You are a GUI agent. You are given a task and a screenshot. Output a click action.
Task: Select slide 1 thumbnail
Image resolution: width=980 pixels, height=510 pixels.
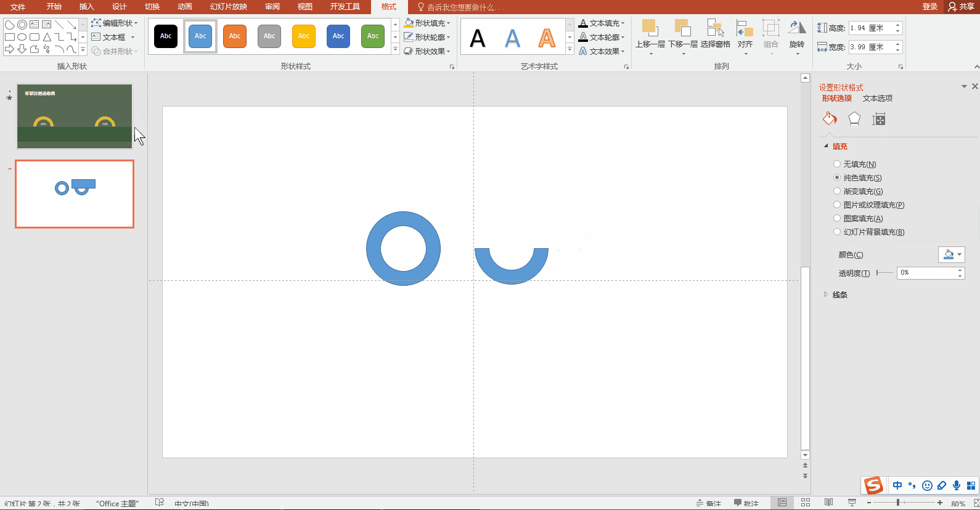point(75,116)
